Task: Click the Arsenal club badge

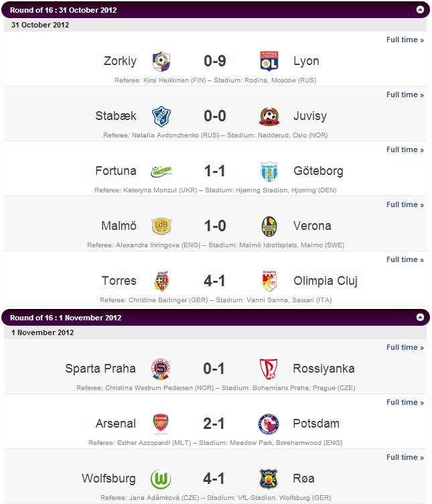Action: (161, 424)
